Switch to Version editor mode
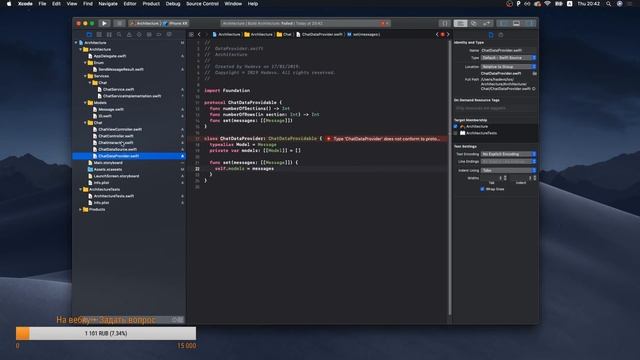This screenshot has height=360, width=640. click(x=487, y=23)
